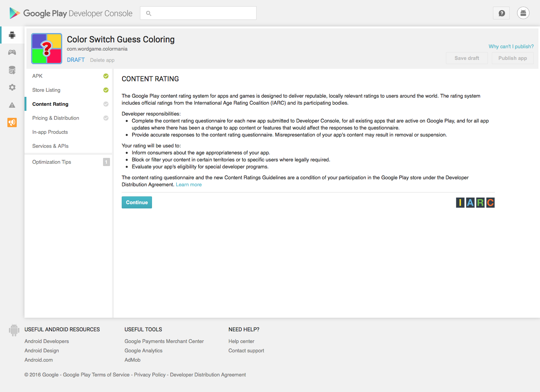540x392 pixels.
Task: Open Google Play Terms of Service link
Action: pos(96,375)
